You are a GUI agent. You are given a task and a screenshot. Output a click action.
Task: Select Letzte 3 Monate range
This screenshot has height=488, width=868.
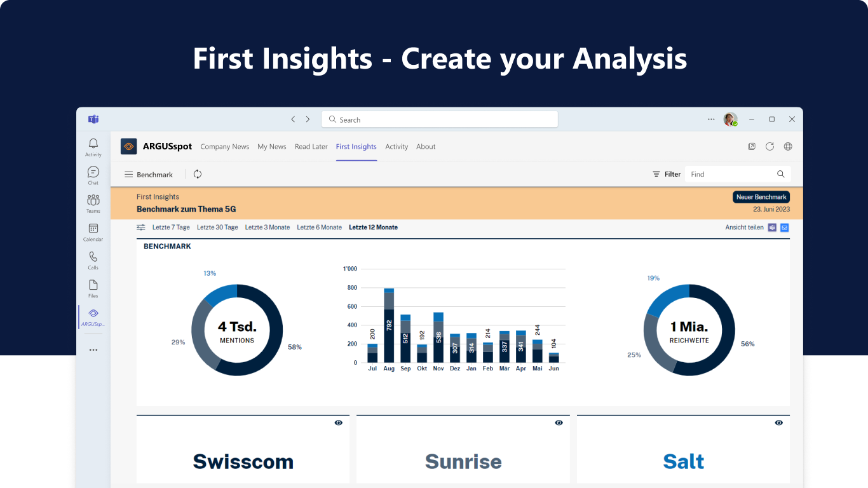click(x=268, y=227)
